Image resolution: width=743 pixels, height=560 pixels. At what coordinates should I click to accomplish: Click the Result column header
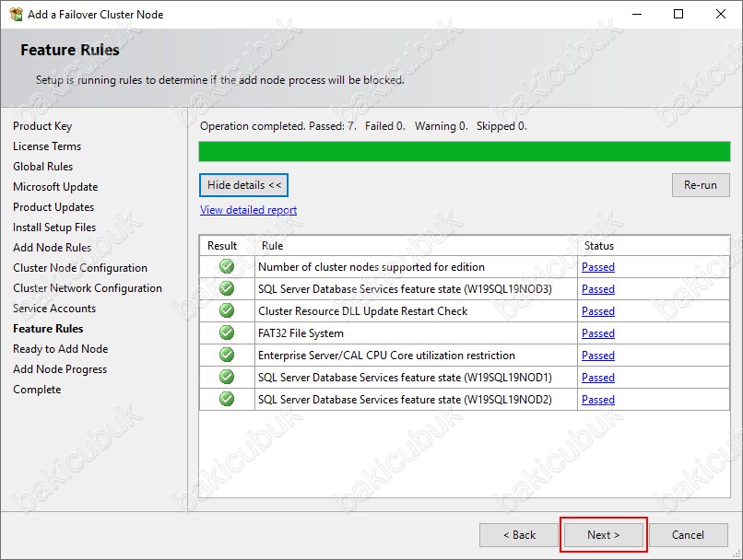[222, 246]
